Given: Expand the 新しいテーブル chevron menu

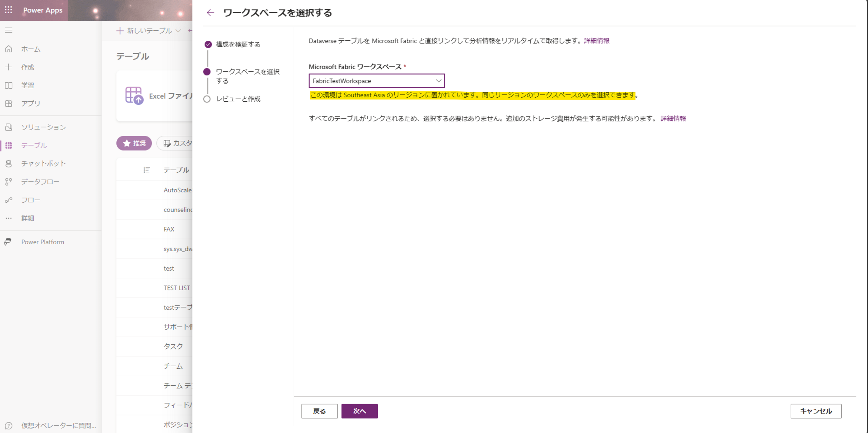Looking at the screenshot, I should point(179,31).
